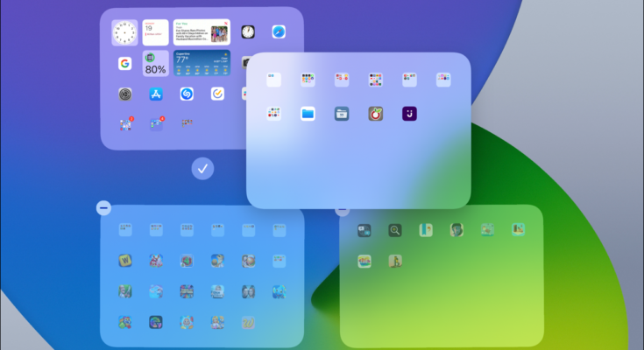Tap the minus button on the bottom-right page
Image resolution: width=644 pixels, height=350 pixels.
click(x=343, y=210)
